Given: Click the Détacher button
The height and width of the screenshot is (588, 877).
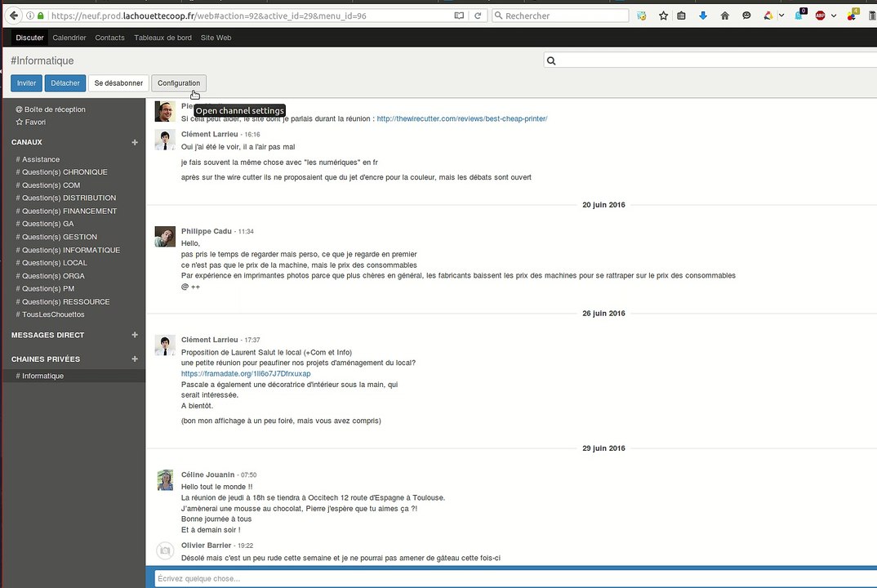Looking at the screenshot, I should tap(65, 82).
